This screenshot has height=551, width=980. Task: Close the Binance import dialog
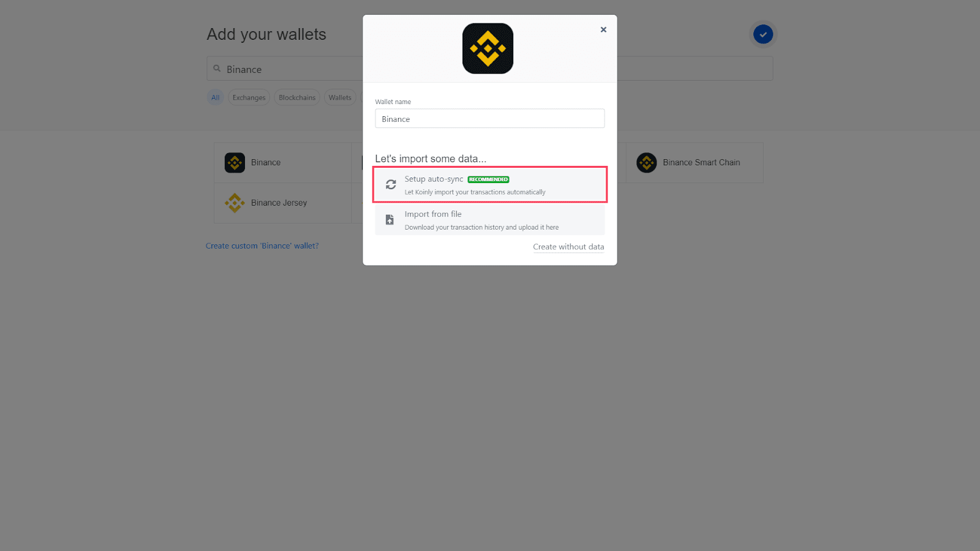(x=603, y=29)
